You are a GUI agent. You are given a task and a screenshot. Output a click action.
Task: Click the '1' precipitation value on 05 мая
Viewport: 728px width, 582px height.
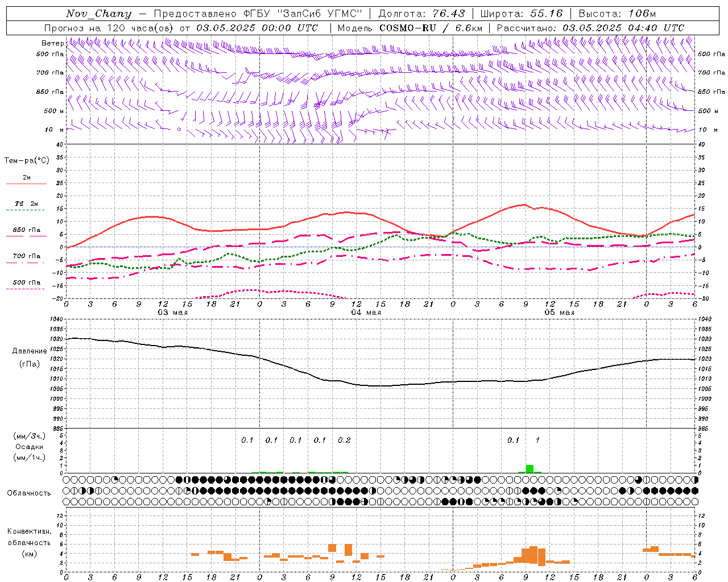pyautogui.click(x=537, y=440)
